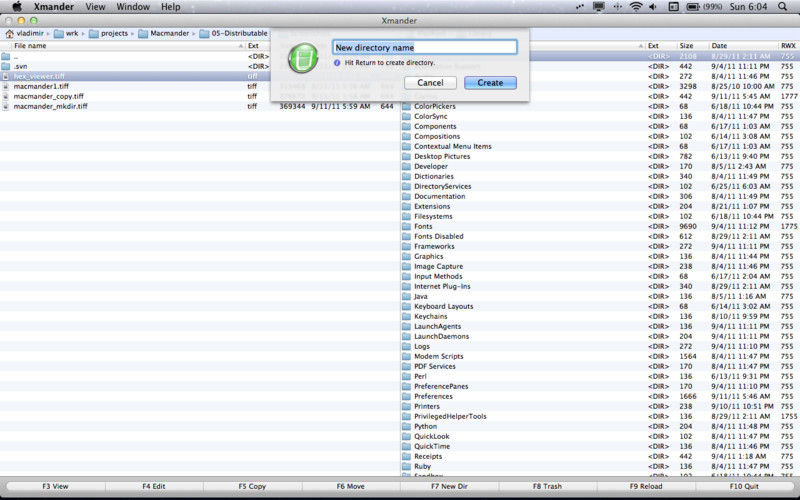Click the F5 Copy button

(x=252, y=486)
